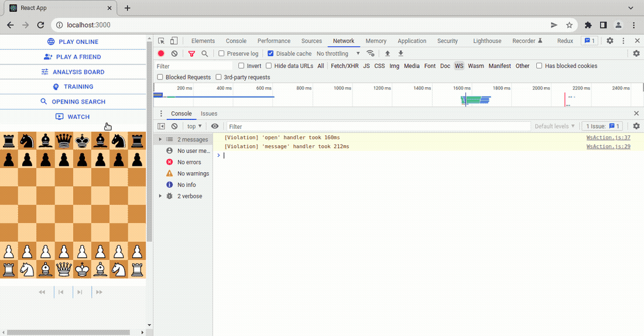Select the Fetch/XHR request type filter

[x=345, y=66]
